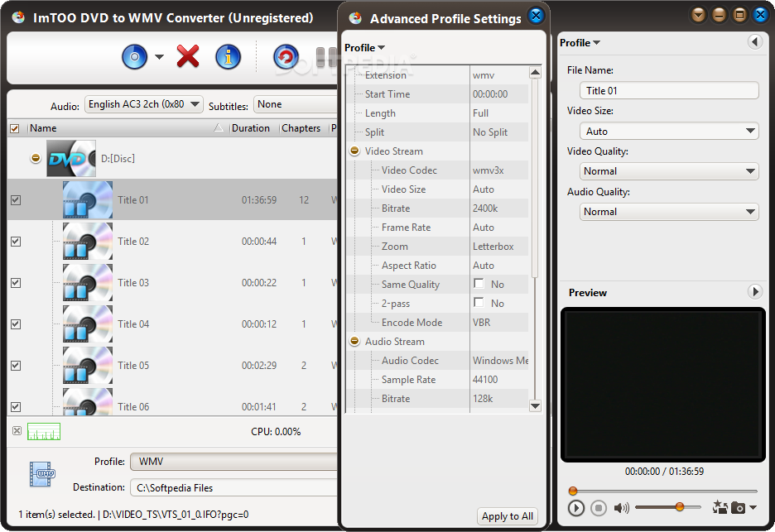Click the WMV profile format icon

point(42,474)
